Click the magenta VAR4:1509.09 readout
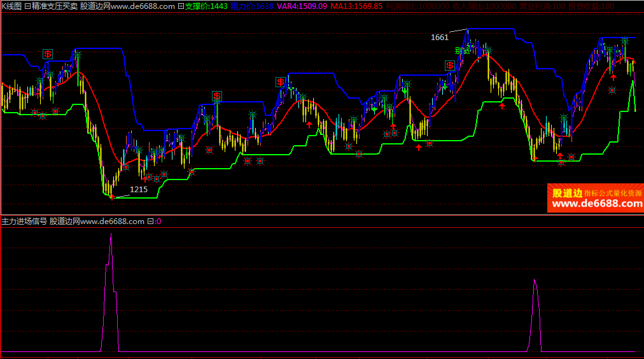644x359 pixels. [303, 6]
